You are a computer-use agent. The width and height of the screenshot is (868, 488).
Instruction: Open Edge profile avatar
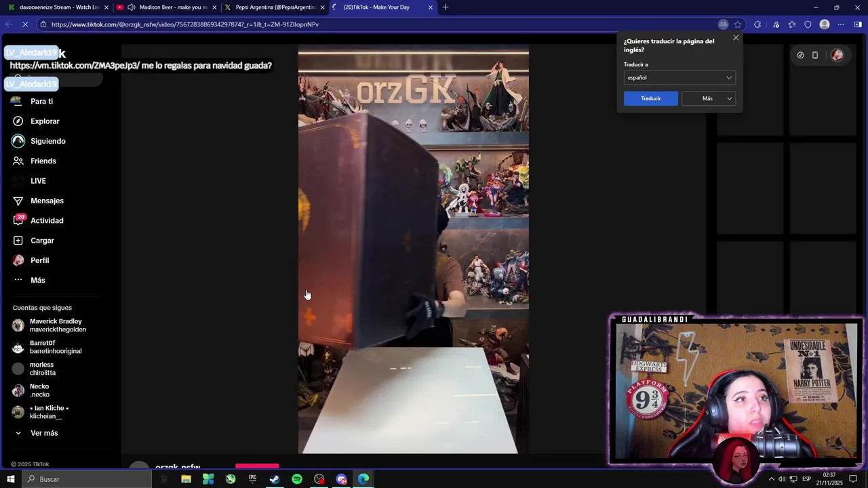click(x=825, y=24)
